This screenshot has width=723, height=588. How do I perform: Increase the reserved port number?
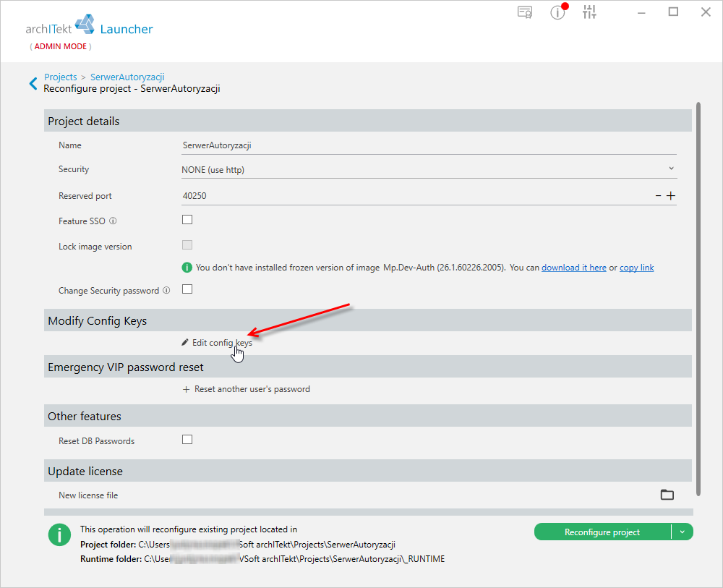click(671, 196)
